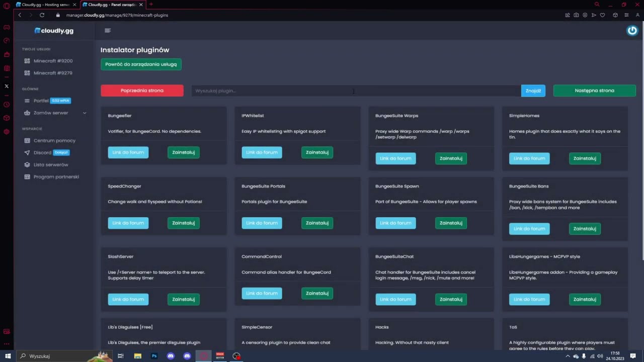Open Minecraft #9279 service
The image size is (644, 362).
[x=53, y=73]
